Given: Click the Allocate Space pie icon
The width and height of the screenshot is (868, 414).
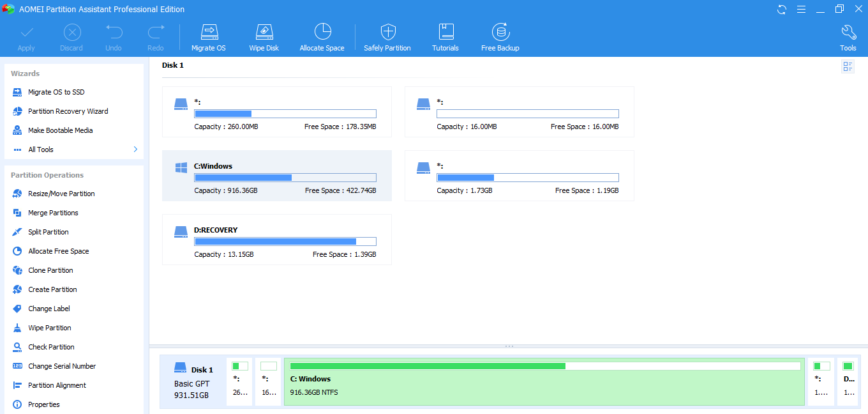Looking at the screenshot, I should [322, 33].
